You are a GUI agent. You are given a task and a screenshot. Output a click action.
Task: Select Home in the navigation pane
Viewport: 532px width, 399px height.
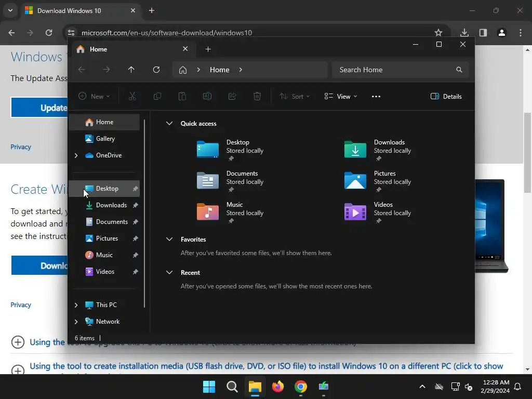point(104,122)
